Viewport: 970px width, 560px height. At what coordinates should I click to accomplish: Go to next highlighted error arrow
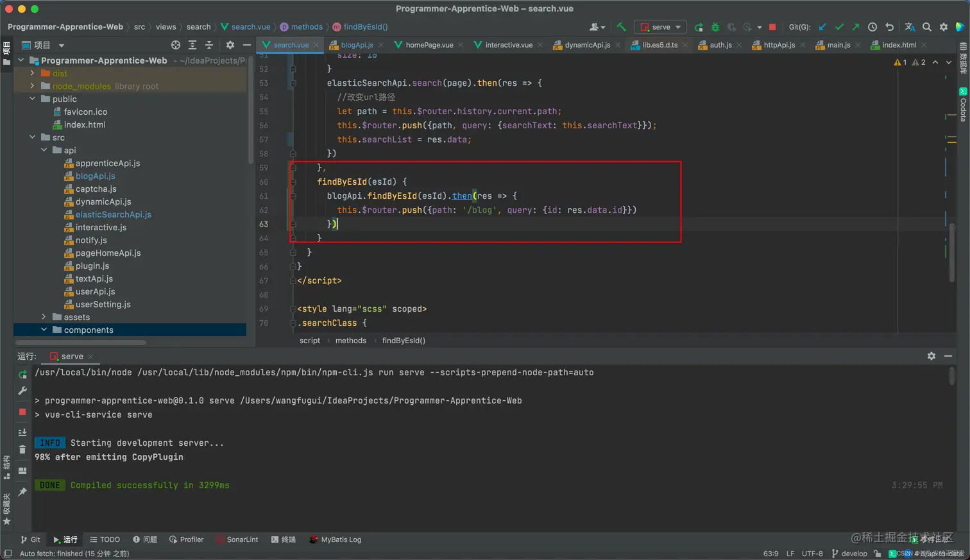(949, 62)
